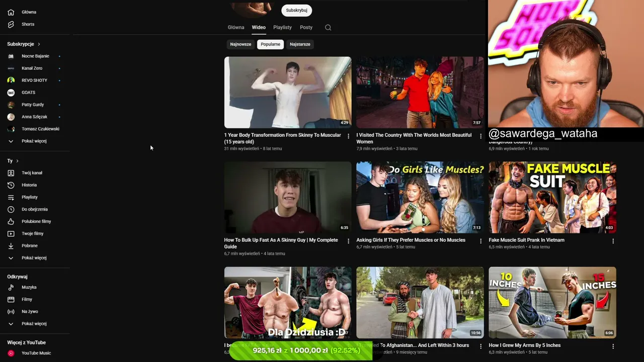Open Tomasz Czukiewski channel avatar
Screen dimensions: 644x362
(x=11, y=129)
